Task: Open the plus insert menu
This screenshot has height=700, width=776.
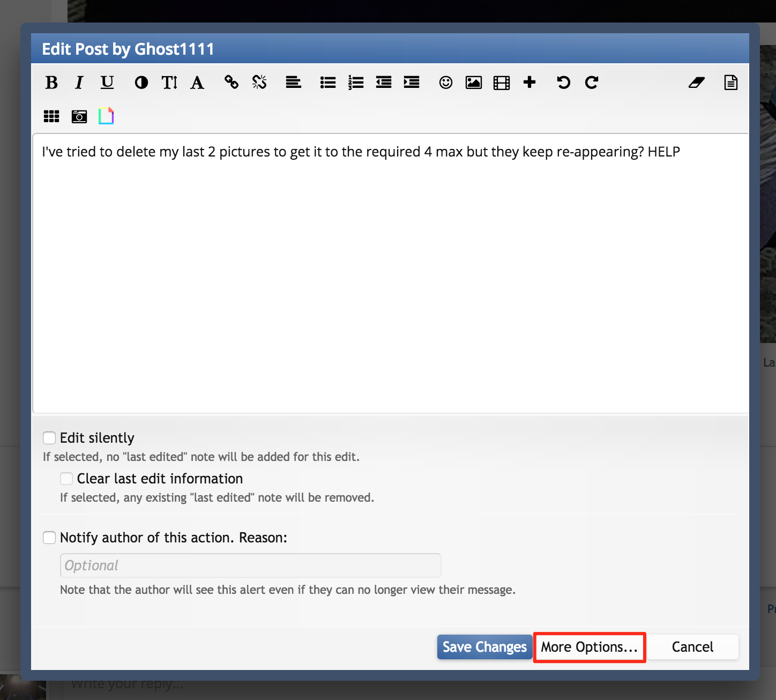Action: pyautogui.click(x=529, y=83)
